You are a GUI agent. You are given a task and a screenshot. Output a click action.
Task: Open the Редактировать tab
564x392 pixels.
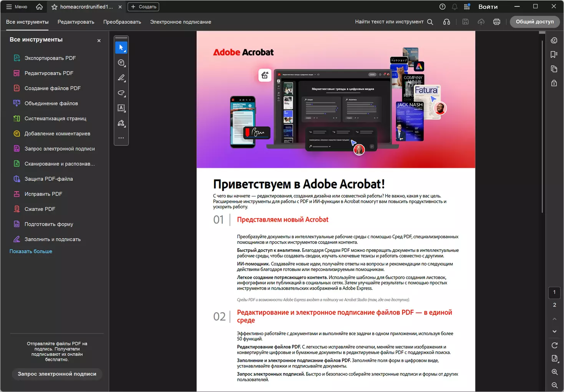click(x=76, y=22)
